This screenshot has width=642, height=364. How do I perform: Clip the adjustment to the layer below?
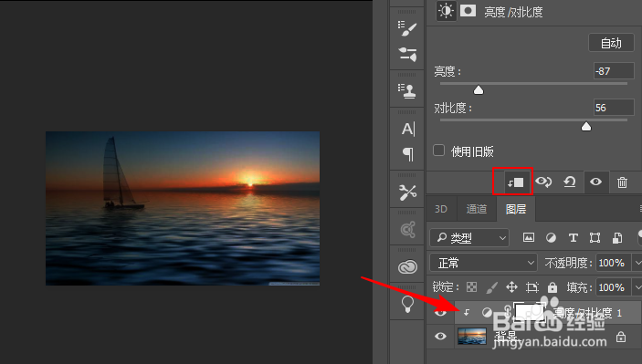[x=515, y=182]
